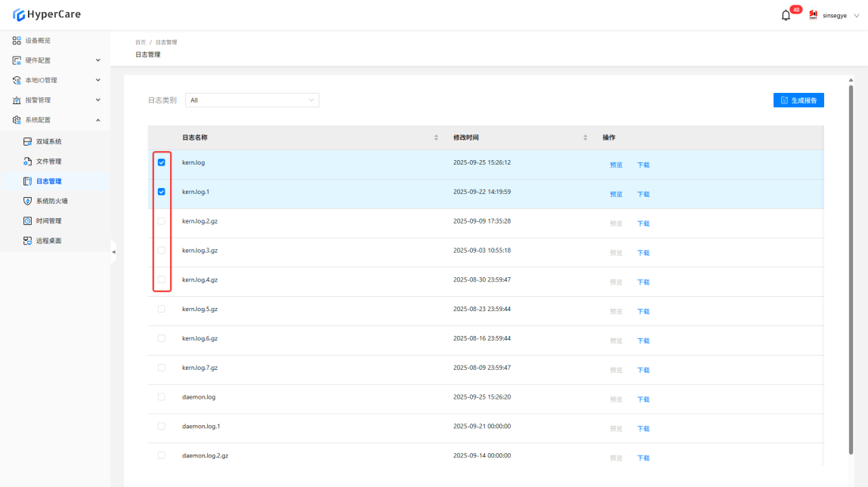868x487 pixels.
Task: Go to 首页 in the breadcrumb
Action: (x=140, y=42)
